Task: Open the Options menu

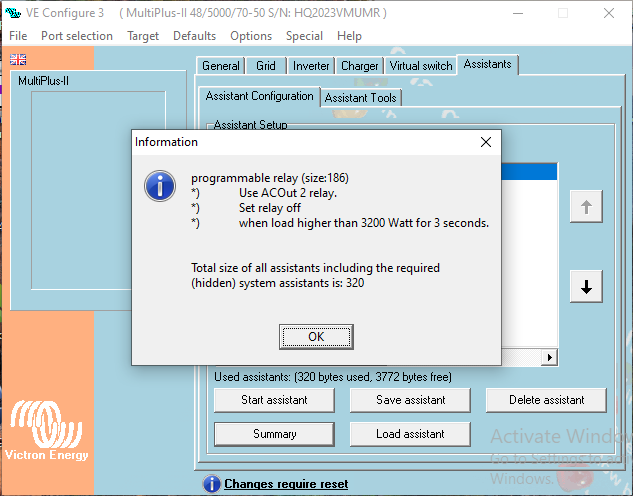Action: 251,36
